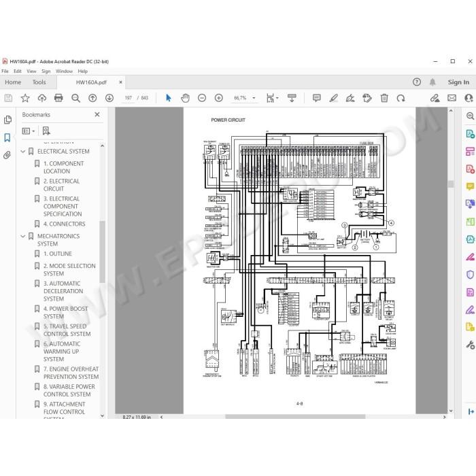The height and width of the screenshot is (476, 476).
Task: Zoom in with plus icon
Action: (218, 98)
